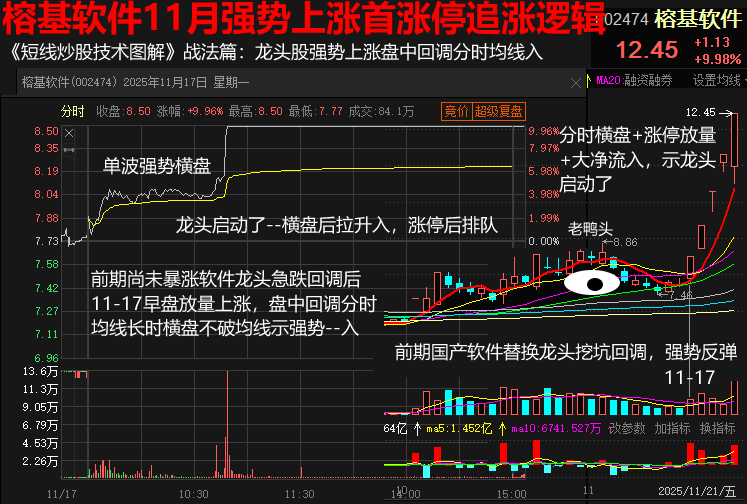Click the percent change +9.98%
The width and height of the screenshot is (747, 504).
[x=717, y=59]
